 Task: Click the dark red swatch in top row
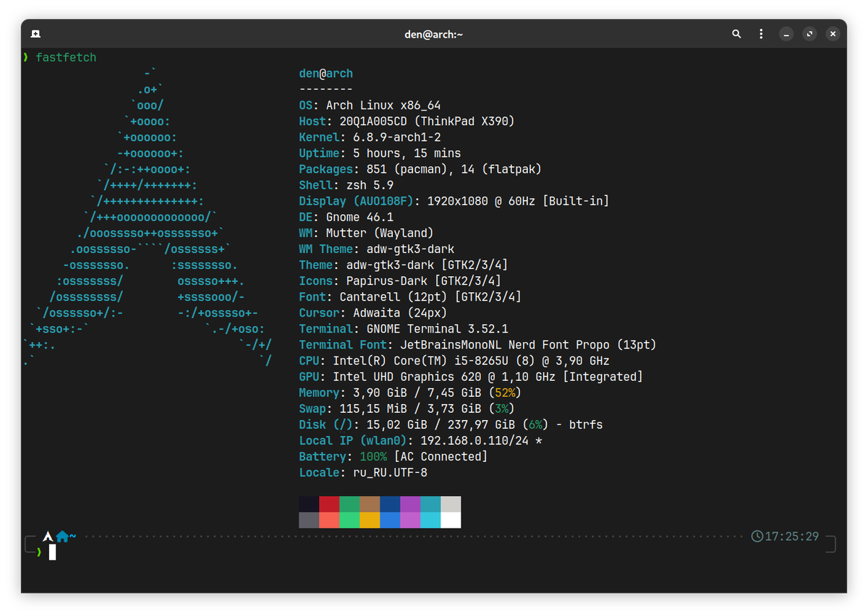click(329, 504)
